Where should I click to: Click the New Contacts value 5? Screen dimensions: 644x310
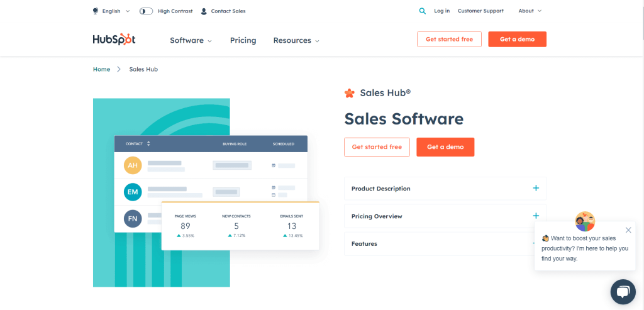[x=236, y=226]
